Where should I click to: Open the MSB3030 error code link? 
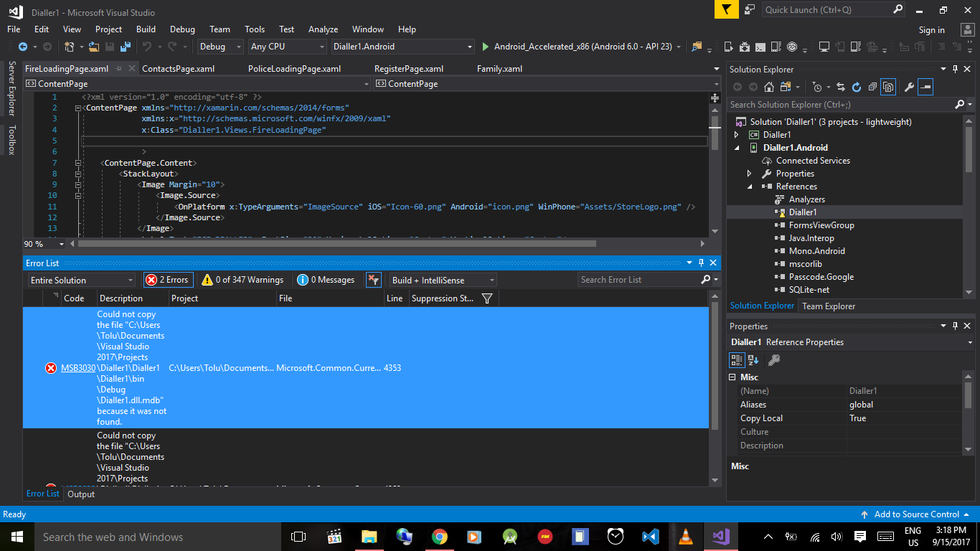pyautogui.click(x=78, y=368)
